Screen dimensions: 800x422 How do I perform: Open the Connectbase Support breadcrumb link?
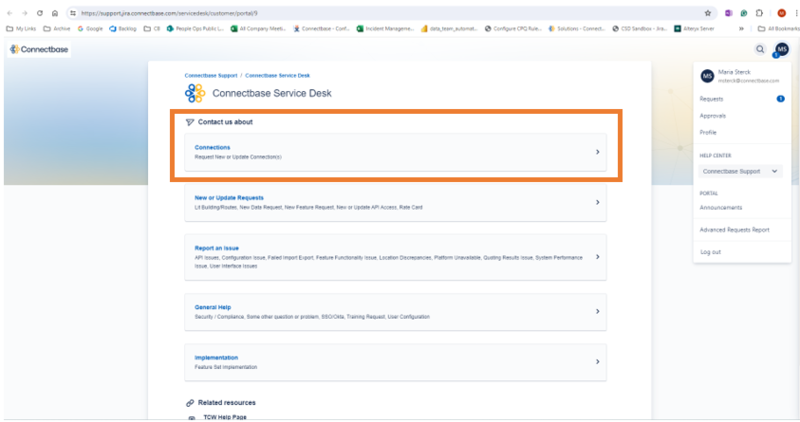point(211,76)
